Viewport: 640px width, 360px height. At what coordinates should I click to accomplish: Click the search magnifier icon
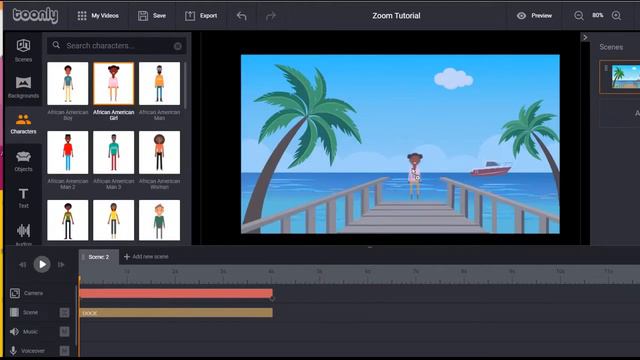pos(56,45)
